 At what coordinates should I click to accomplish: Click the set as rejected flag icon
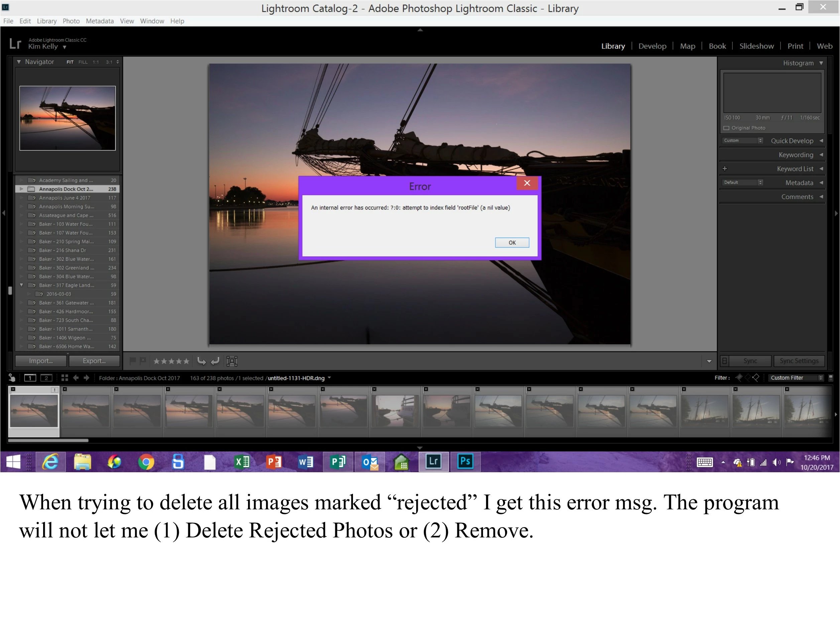[x=143, y=361]
